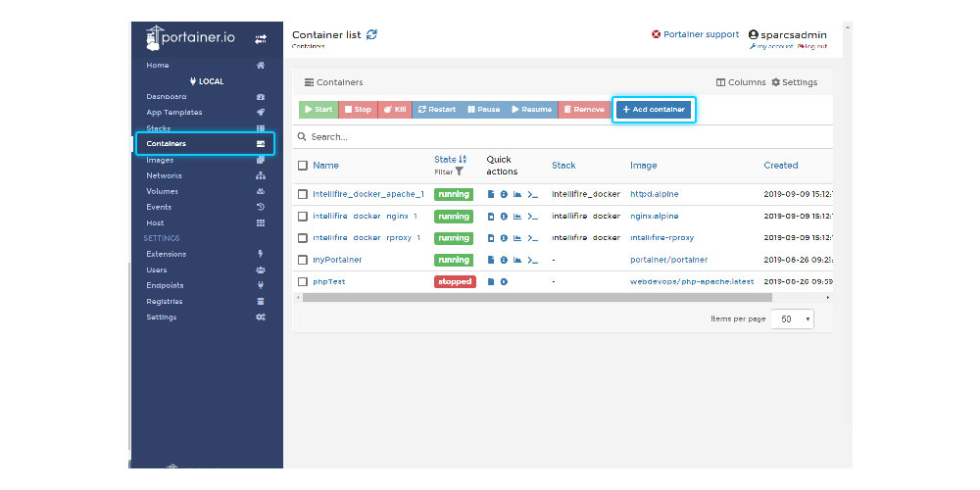Open the nginx:alpine image link
This screenshot has height=490, width=980.
point(654,216)
